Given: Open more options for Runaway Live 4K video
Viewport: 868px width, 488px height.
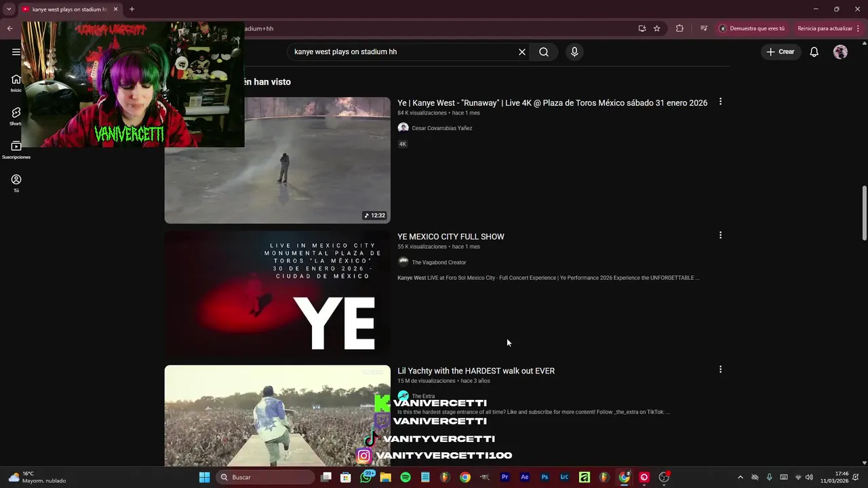Looking at the screenshot, I should coord(720,102).
